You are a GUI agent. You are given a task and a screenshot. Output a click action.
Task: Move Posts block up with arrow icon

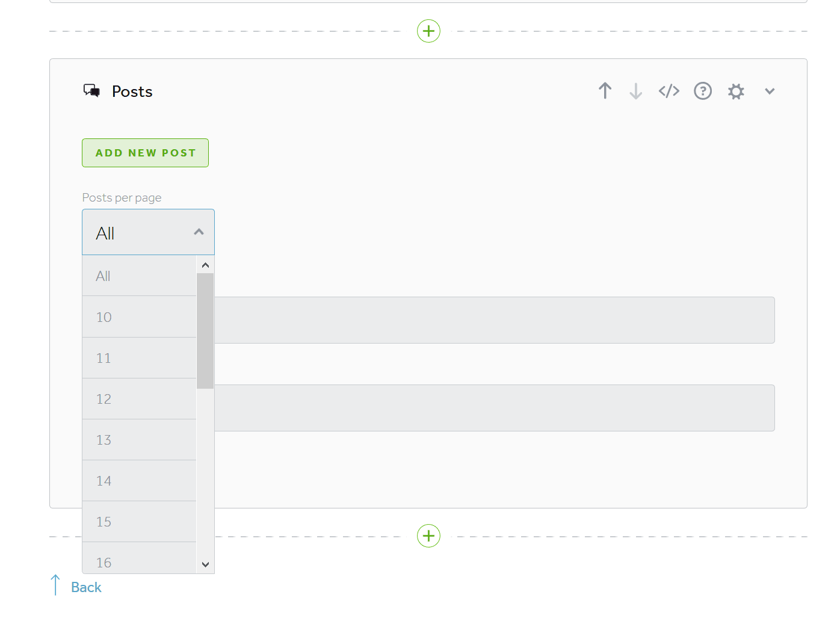click(605, 91)
